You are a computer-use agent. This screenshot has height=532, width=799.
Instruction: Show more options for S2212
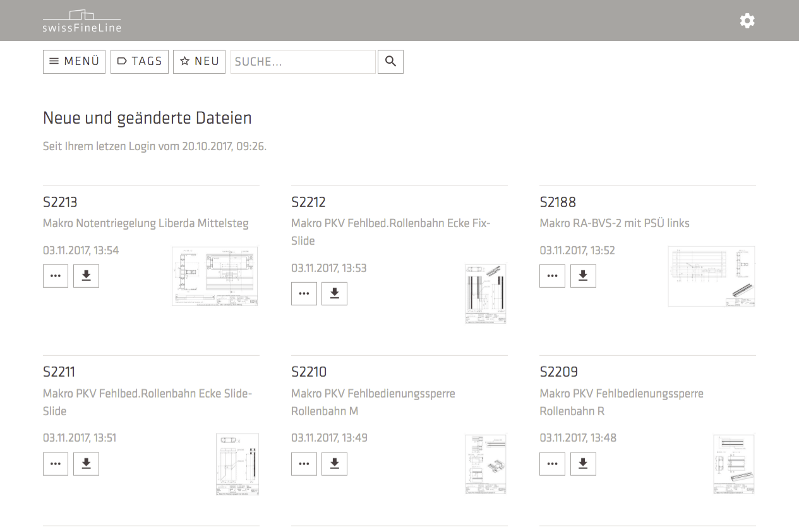(304, 293)
